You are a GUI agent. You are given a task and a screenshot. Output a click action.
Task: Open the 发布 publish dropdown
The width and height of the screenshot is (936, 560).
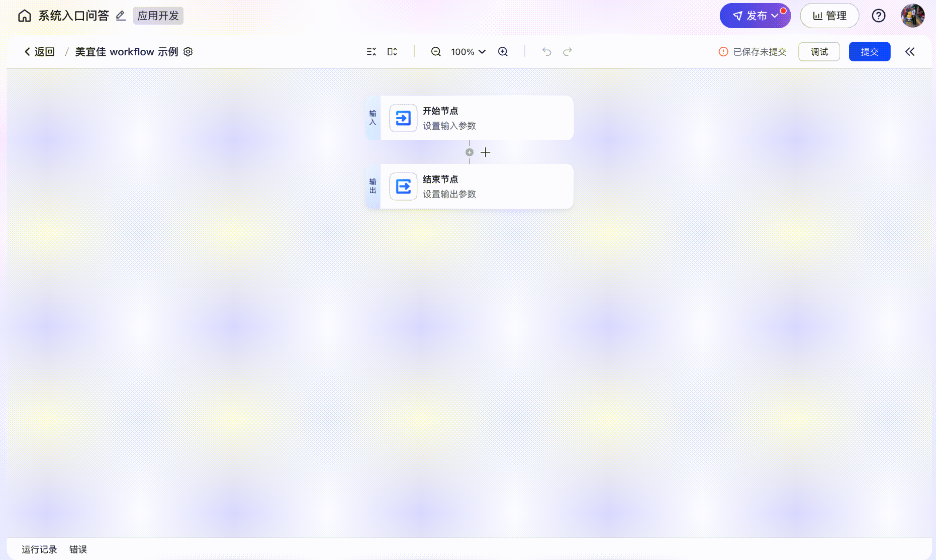pyautogui.click(x=755, y=16)
